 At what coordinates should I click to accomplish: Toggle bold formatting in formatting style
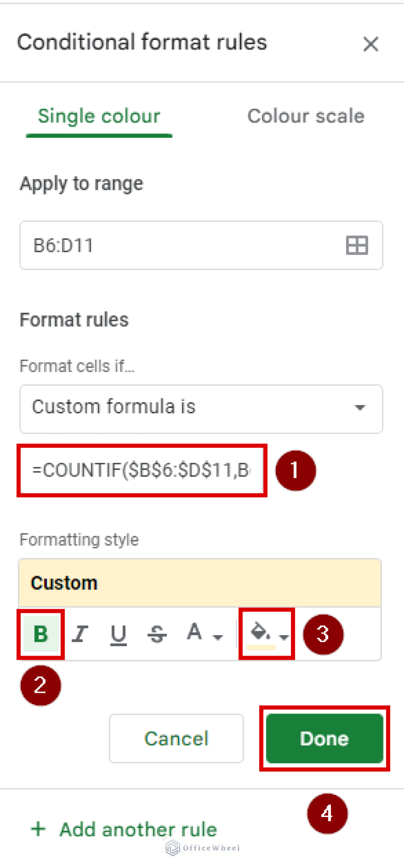click(40, 634)
